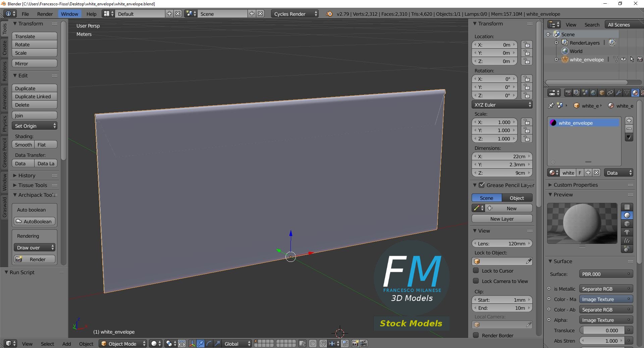The width and height of the screenshot is (644, 348).
Task: Toggle the snap magnet icon
Action: [x=323, y=344]
